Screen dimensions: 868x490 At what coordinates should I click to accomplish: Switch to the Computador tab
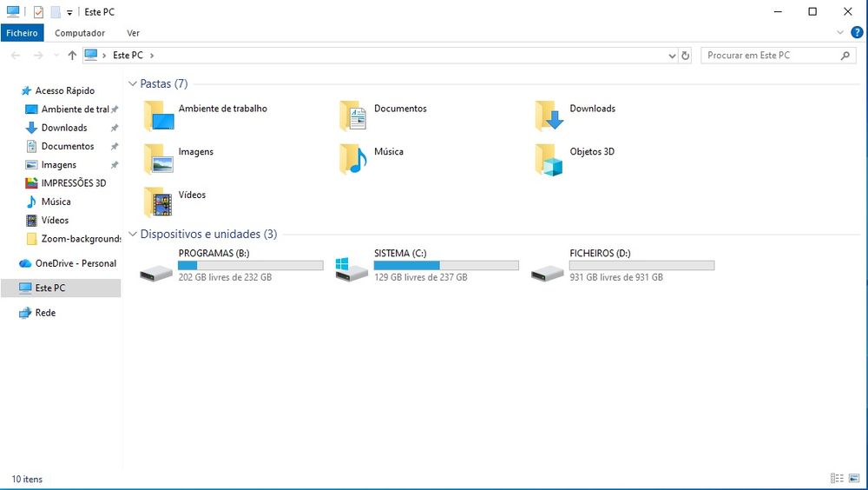coord(80,33)
